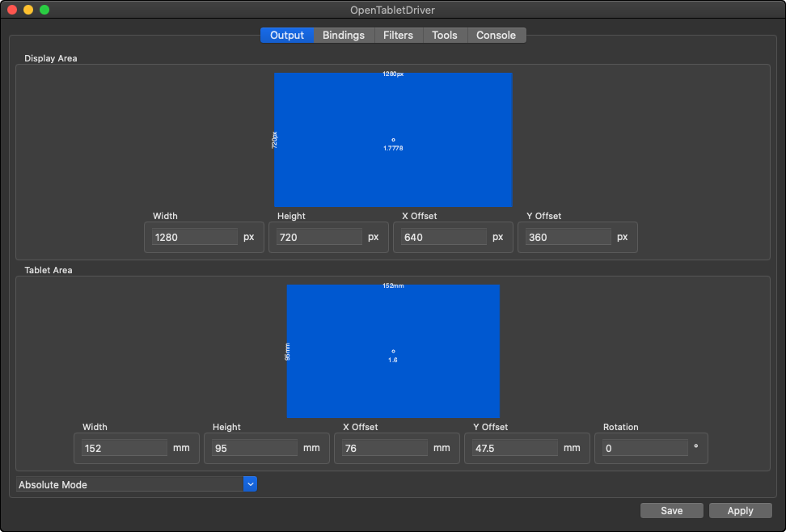The width and height of the screenshot is (786, 532).
Task: Click the Save button
Action: 672,510
